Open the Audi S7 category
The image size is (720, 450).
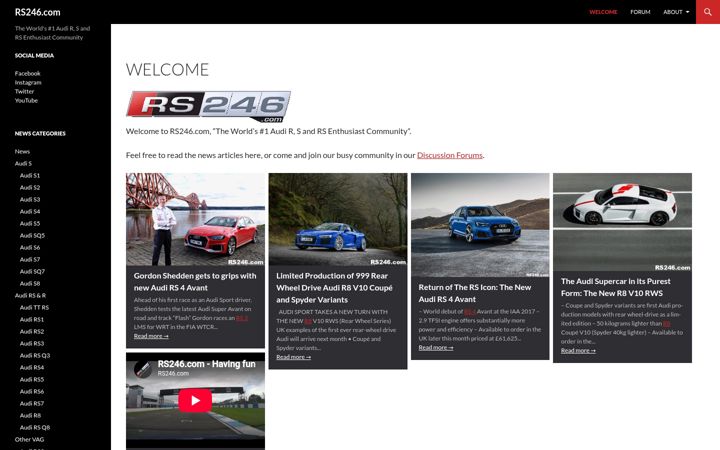click(x=30, y=259)
